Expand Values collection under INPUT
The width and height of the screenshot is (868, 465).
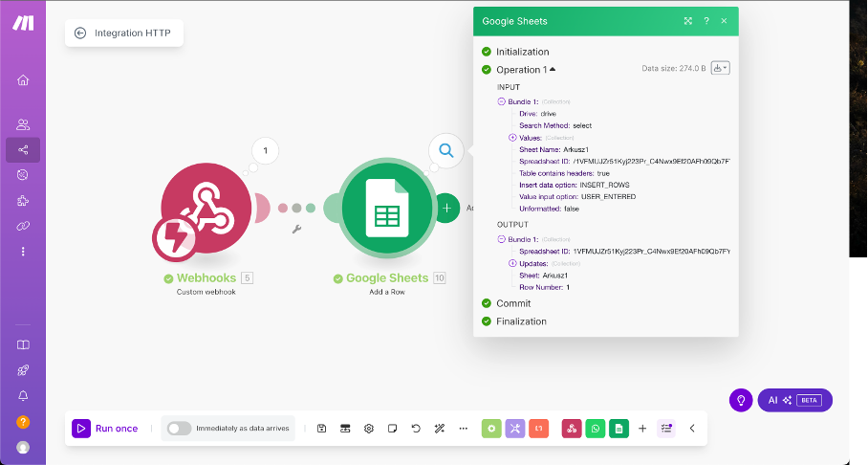[512, 138]
